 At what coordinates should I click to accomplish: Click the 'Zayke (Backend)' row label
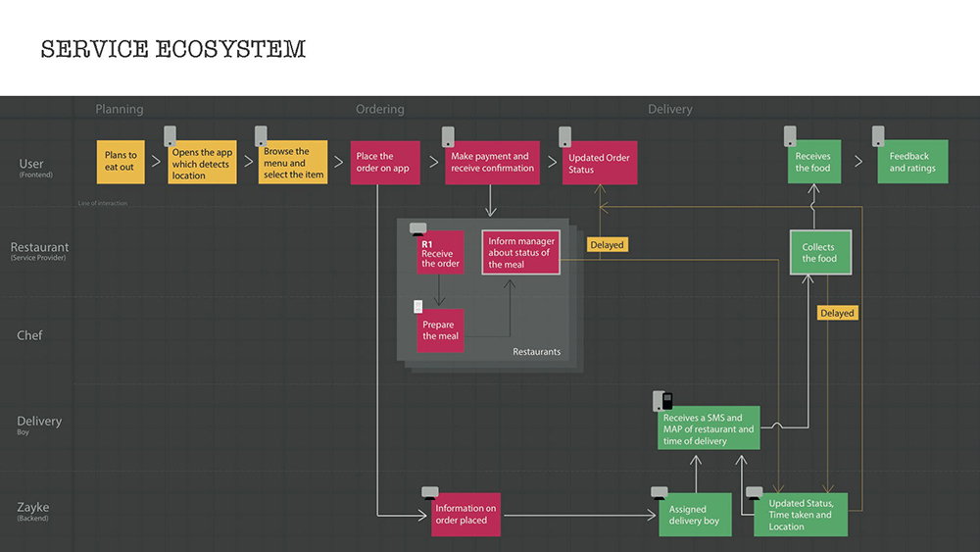[32, 510]
